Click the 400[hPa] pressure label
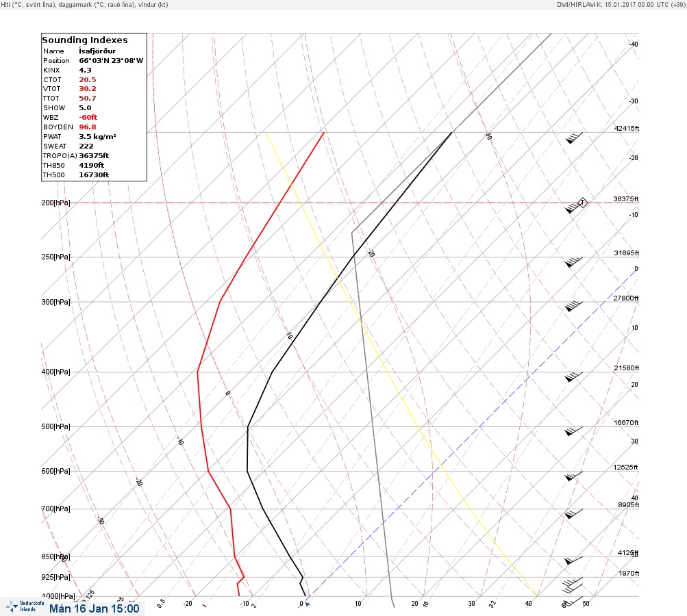Viewport: 687px width, 616px height. pyautogui.click(x=55, y=372)
